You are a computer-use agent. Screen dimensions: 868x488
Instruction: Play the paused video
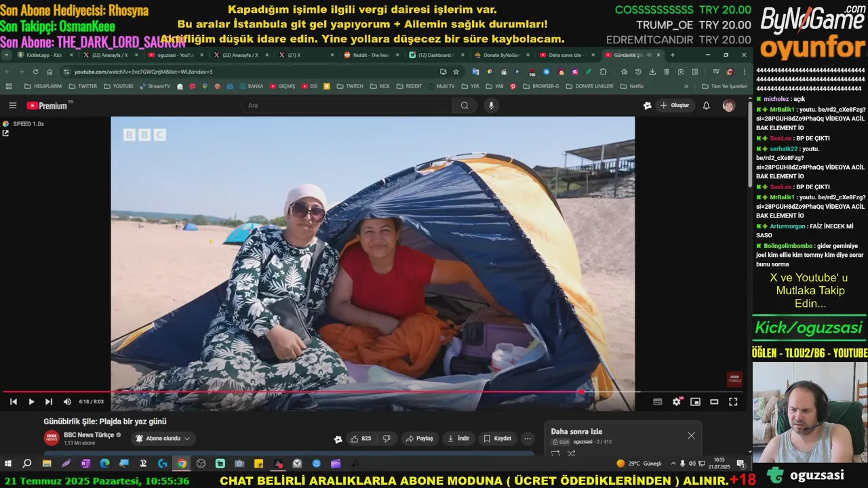coord(31,402)
